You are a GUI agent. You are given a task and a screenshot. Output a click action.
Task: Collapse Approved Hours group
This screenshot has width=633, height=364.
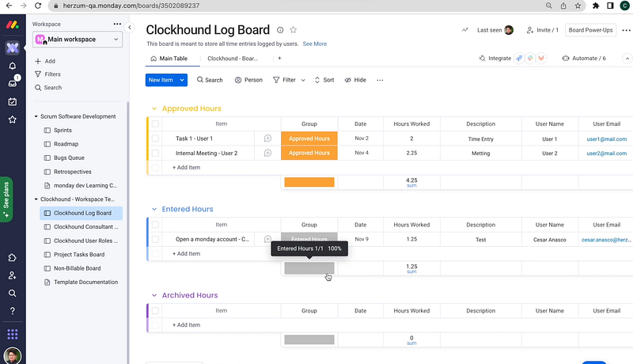(x=154, y=108)
